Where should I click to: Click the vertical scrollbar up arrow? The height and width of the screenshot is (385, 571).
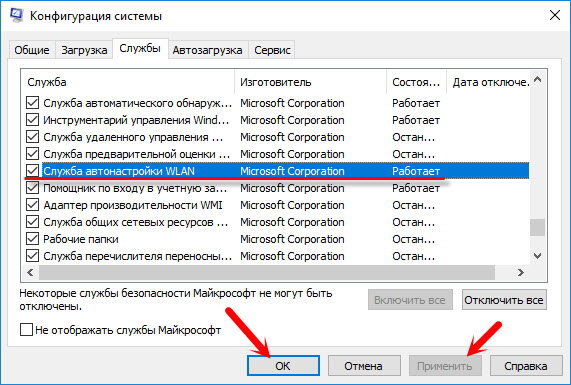(x=537, y=79)
